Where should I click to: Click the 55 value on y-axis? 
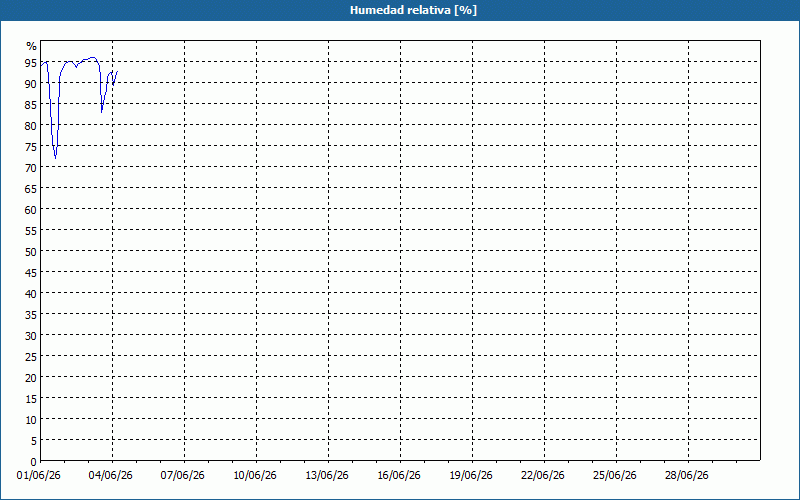point(31,231)
